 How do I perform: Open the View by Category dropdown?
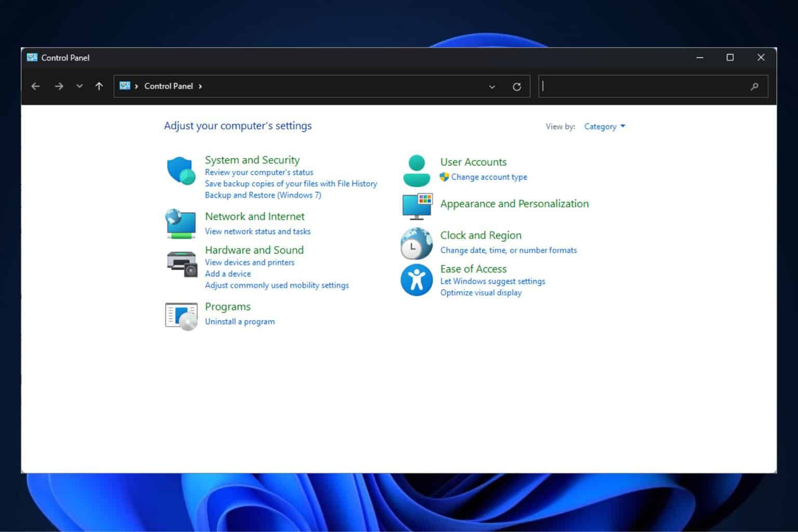605,126
